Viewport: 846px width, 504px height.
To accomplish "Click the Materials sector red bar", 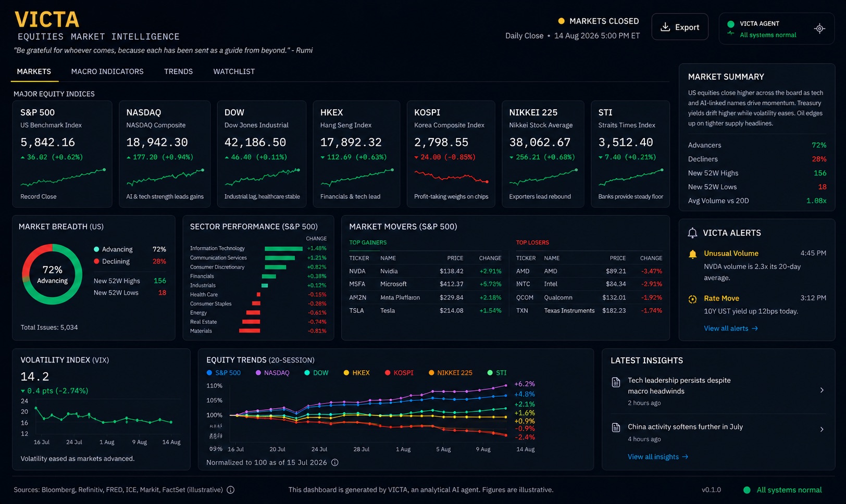I will [250, 331].
